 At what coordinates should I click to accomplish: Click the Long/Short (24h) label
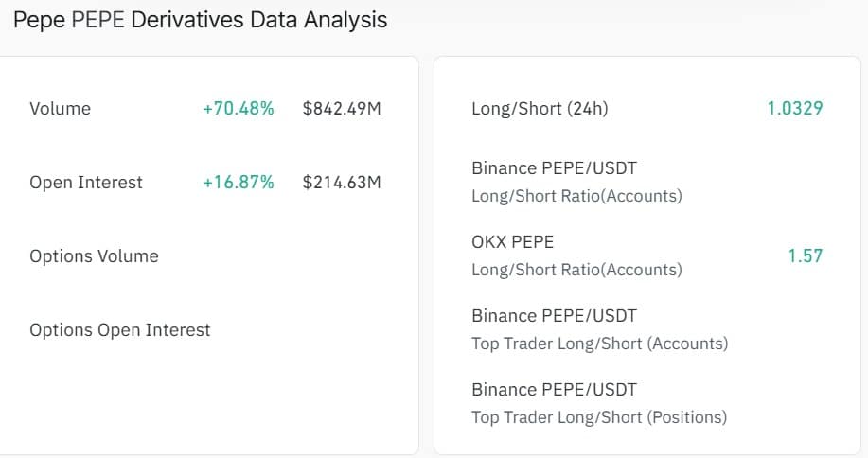pos(540,109)
